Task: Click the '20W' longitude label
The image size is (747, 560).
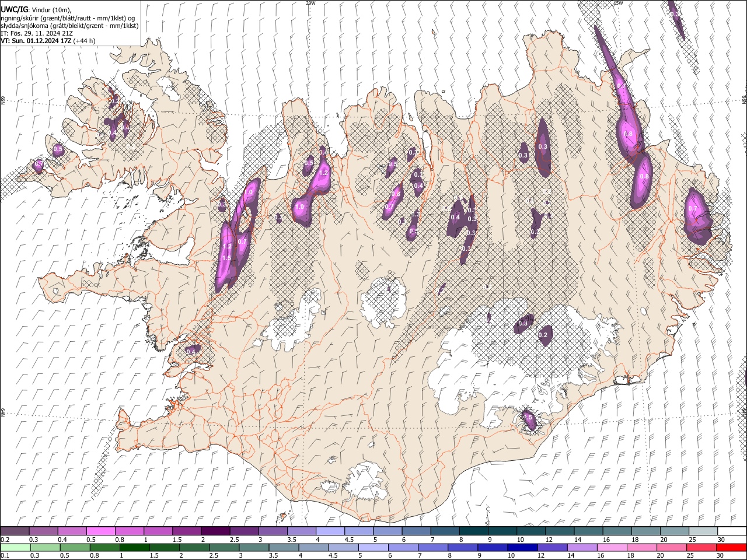Action: pos(310,3)
